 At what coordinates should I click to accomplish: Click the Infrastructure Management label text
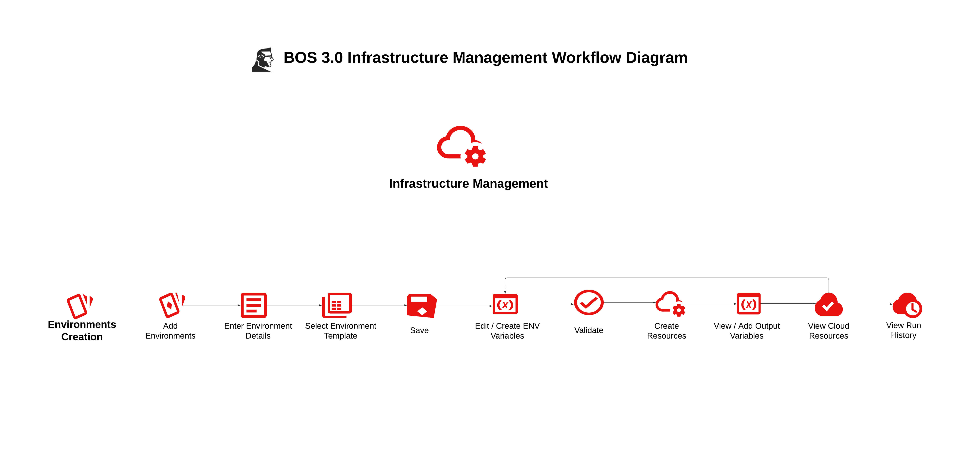click(x=468, y=184)
